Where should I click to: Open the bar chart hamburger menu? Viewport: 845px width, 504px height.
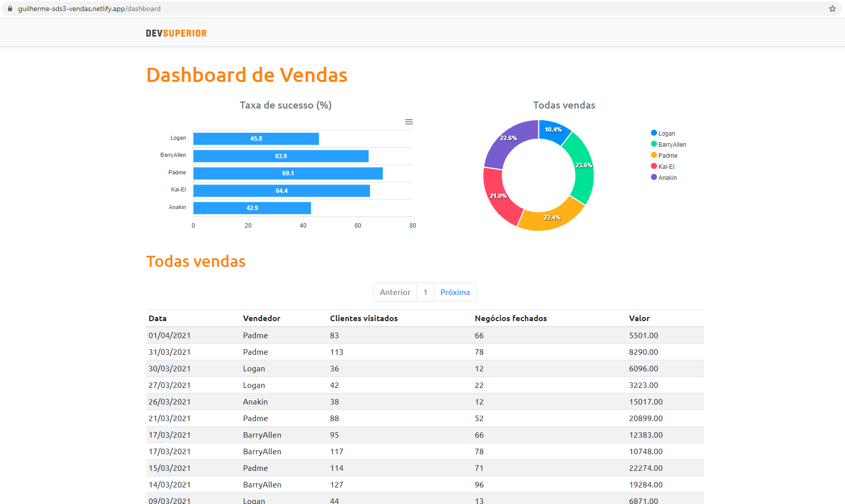click(x=409, y=122)
